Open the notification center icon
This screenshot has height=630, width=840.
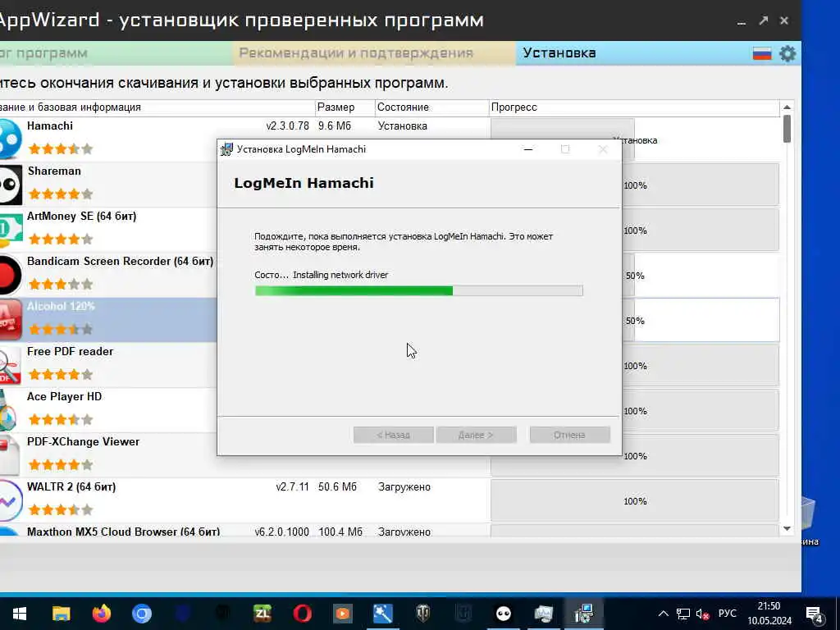pyautogui.click(x=815, y=614)
